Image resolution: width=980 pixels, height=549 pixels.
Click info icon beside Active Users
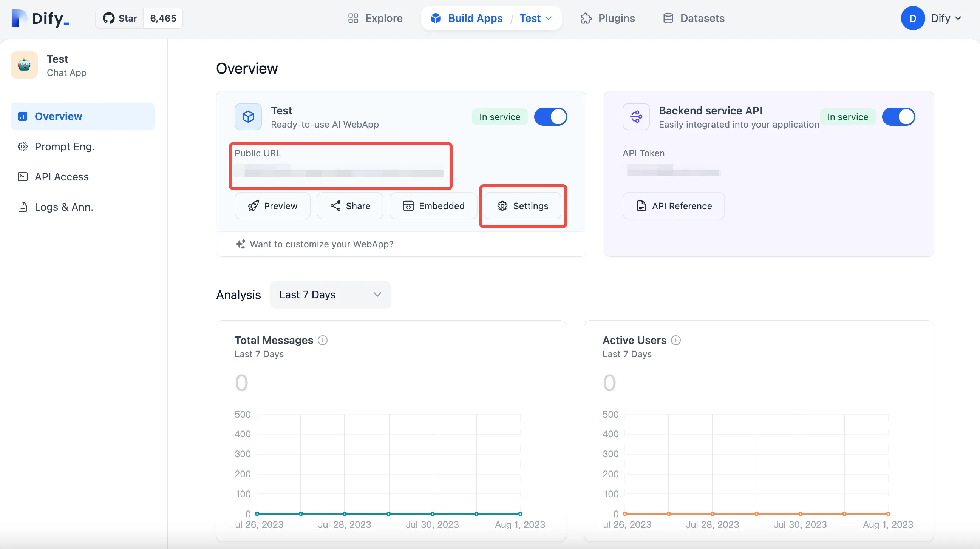coord(675,340)
